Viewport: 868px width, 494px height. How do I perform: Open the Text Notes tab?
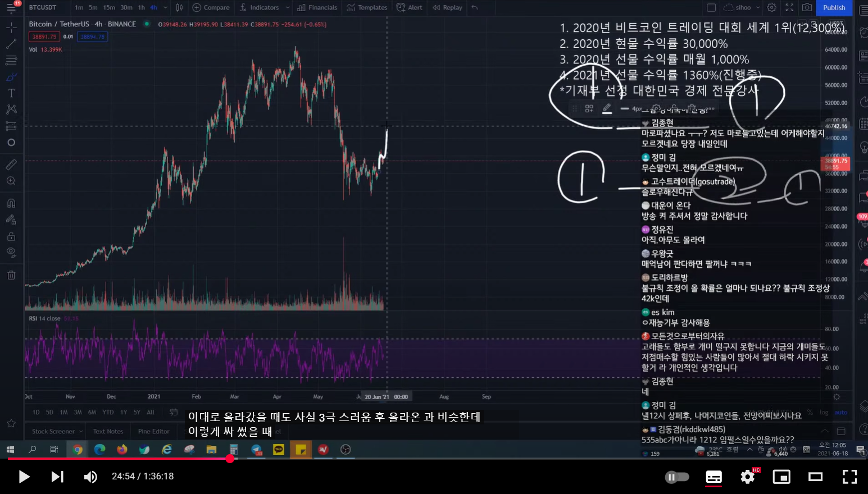click(x=108, y=431)
